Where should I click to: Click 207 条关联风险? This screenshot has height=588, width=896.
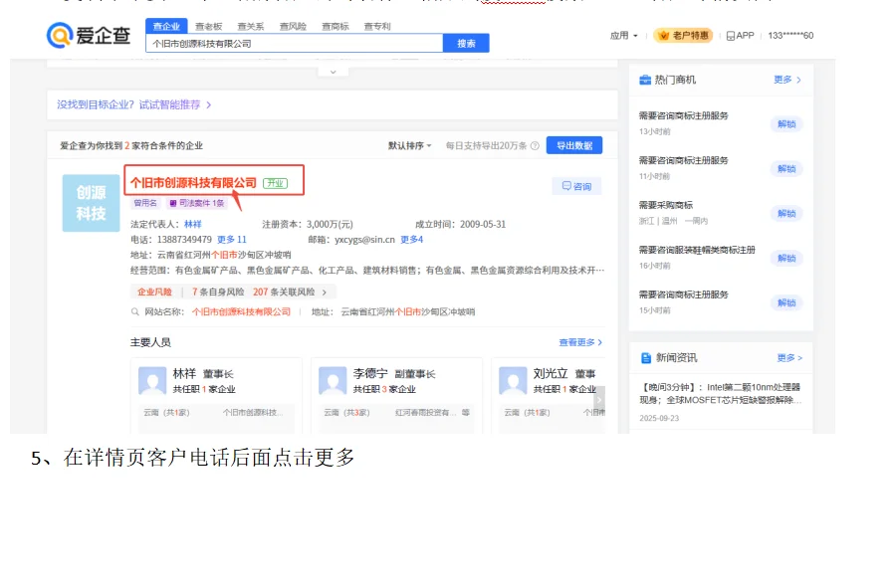(284, 293)
